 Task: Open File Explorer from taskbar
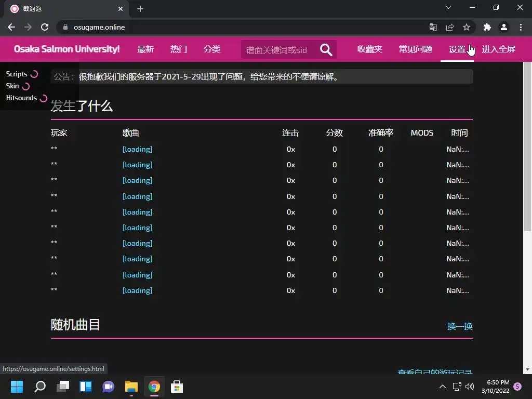(x=131, y=387)
